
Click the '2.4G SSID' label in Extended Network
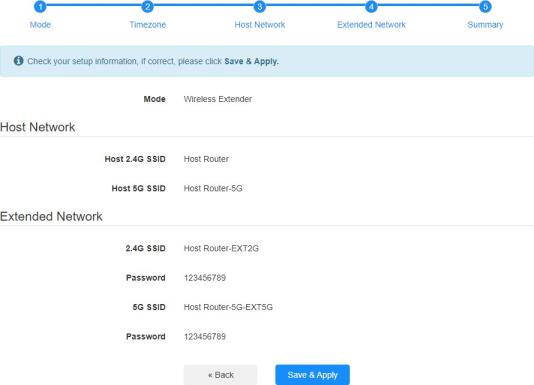146,248
